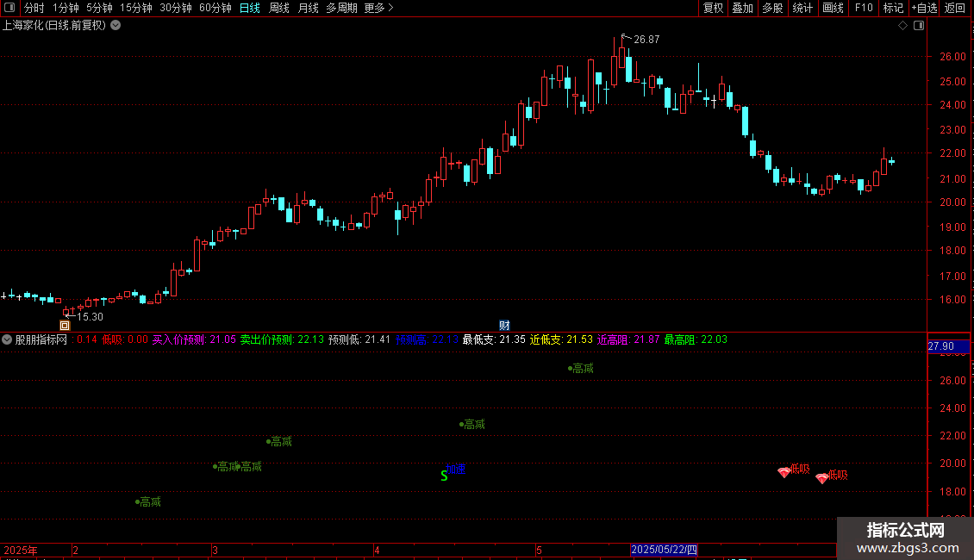The image size is (974, 560).
Task: Click the 预测低: 21.41 readout
Action: [359, 339]
